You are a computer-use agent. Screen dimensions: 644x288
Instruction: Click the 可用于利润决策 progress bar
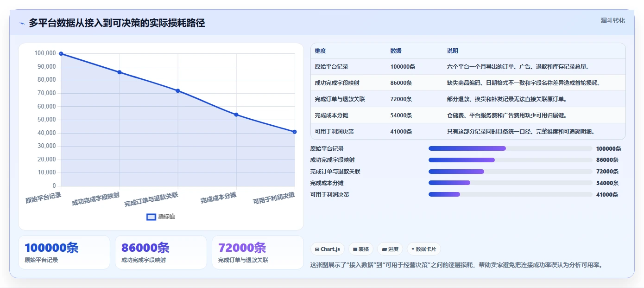[511, 194]
